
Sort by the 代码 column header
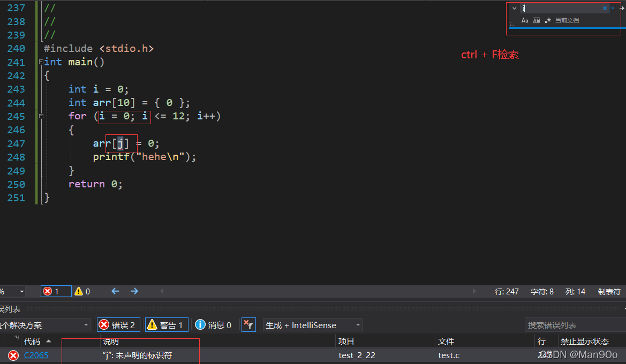32,342
